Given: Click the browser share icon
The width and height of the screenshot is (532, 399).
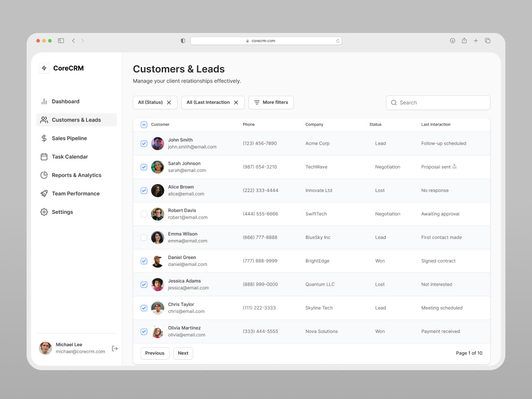Looking at the screenshot, I should [464, 41].
